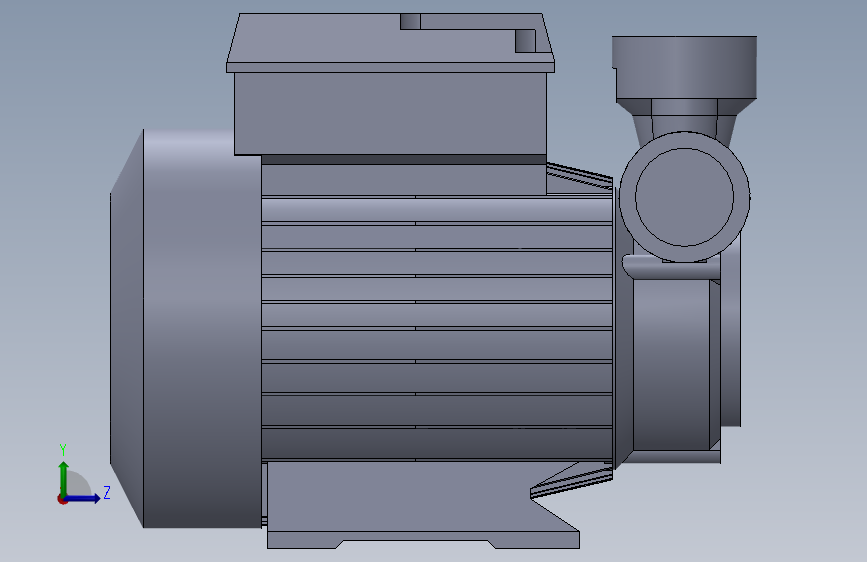Select the motor mounting foot base
The height and width of the screenshot is (562, 867).
click(424, 505)
